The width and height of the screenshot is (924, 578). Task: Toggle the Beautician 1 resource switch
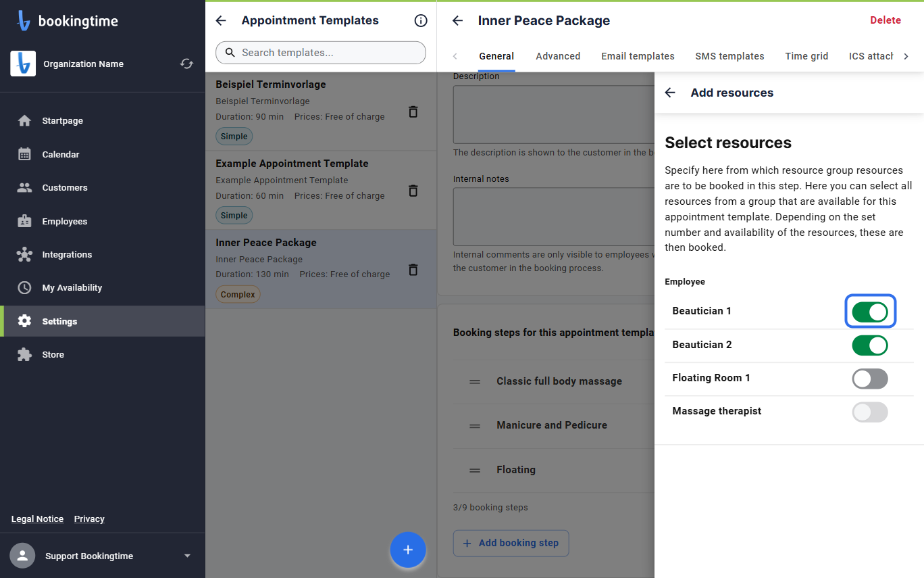point(870,311)
